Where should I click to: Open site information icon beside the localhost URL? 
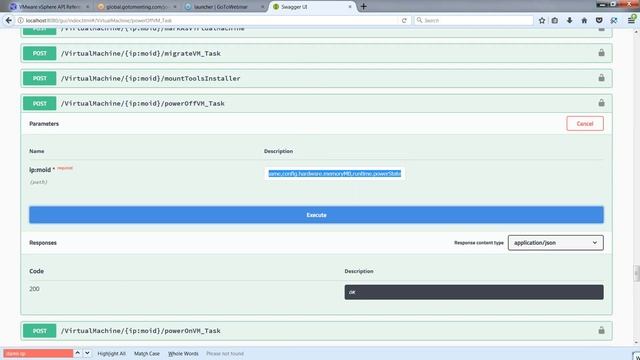click(x=20, y=20)
